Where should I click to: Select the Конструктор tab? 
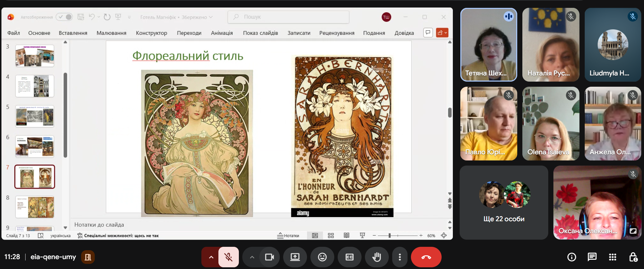click(x=152, y=33)
